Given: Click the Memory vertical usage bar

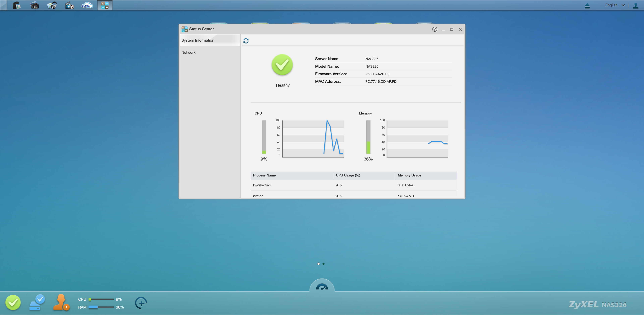Looking at the screenshot, I should 368,137.
